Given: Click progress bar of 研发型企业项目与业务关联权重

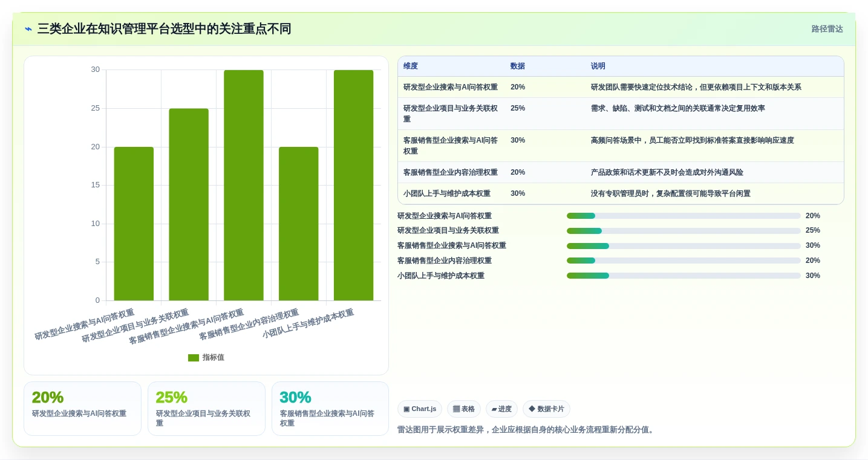Looking at the screenshot, I should click(684, 231).
